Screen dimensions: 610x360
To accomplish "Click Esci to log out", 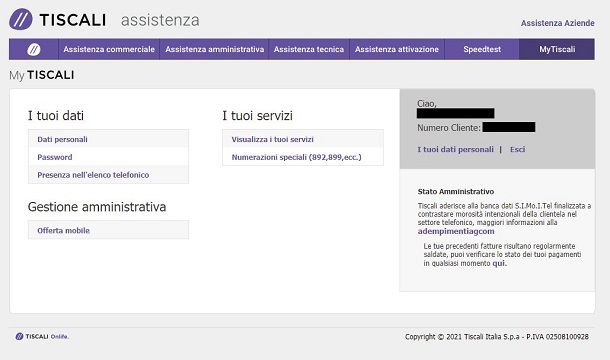I will coord(517,149).
